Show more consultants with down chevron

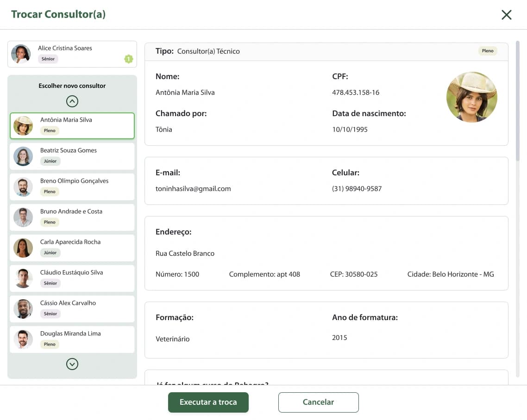point(72,364)
